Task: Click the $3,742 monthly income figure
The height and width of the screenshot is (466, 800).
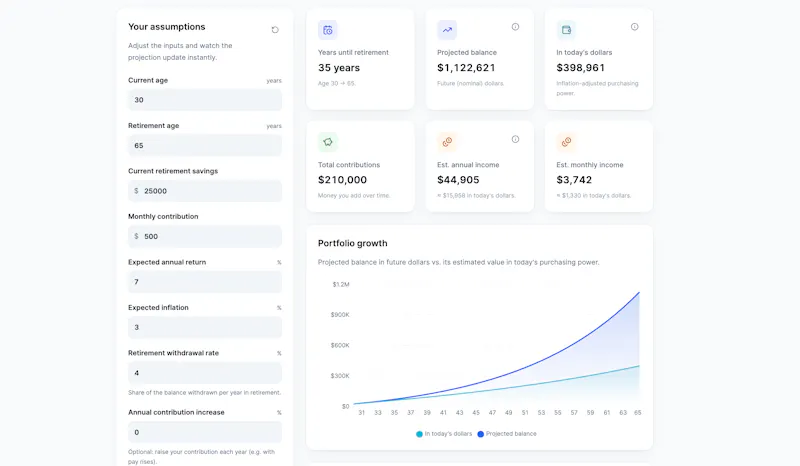Action: click(x=574, y=180)
